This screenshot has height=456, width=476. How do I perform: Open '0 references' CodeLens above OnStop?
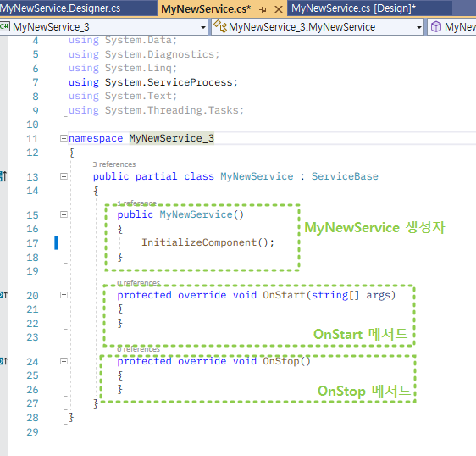tap(138, 349)
